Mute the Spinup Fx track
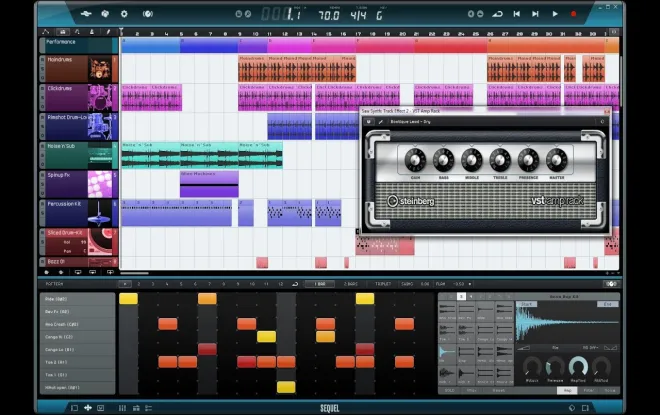Screen dimensions: 660x415 point(42,176)
